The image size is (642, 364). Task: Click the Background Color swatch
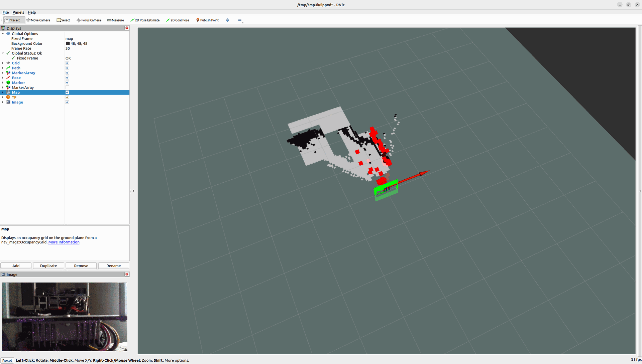click(x=68, y=43)
